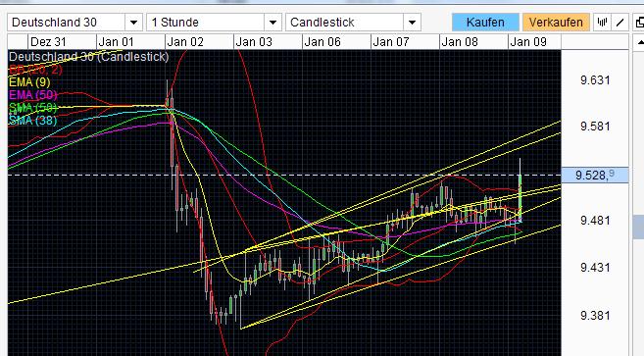Select the SMA (38) indicator label
644x356 pixels.
point(33,121)
